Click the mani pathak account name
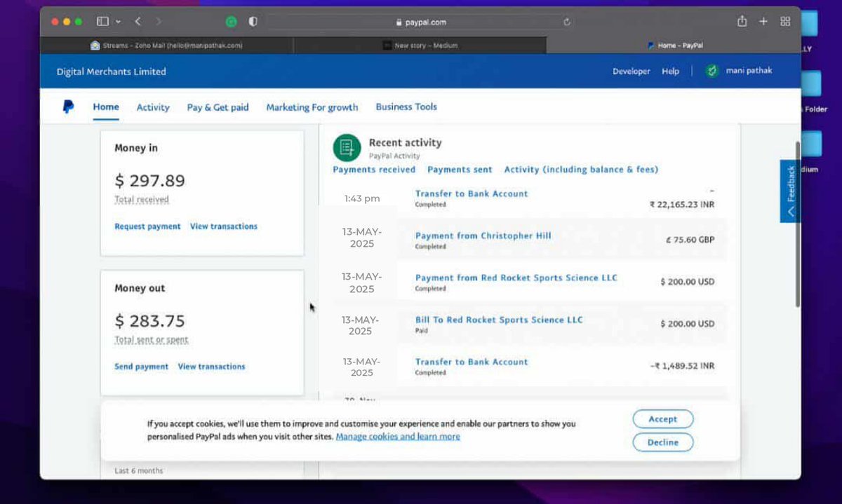The width and height of the screenshot is (842, 504). [749, 71]
